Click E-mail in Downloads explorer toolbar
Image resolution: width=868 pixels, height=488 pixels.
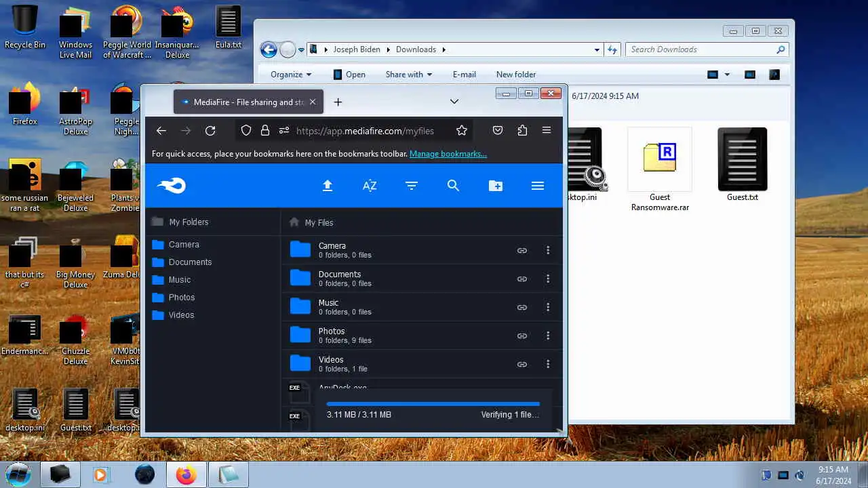click(x=465, y=75)
